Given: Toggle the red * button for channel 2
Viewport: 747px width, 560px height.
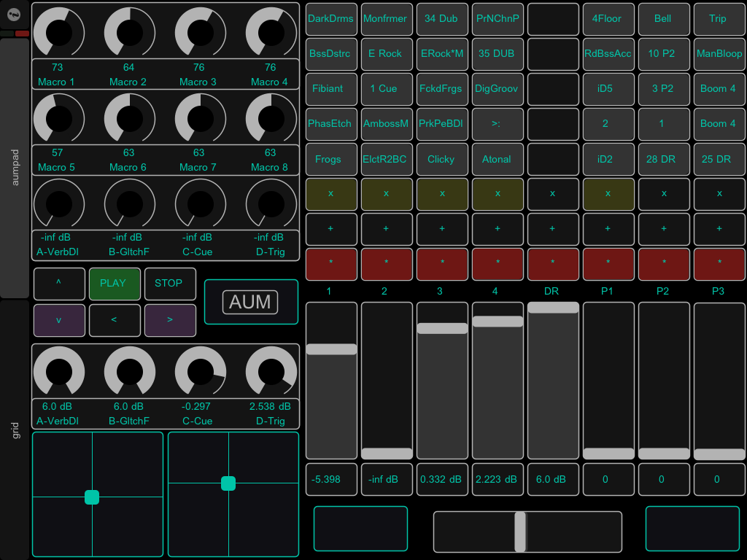Looking at the screenshot, I should pos(387,264).
